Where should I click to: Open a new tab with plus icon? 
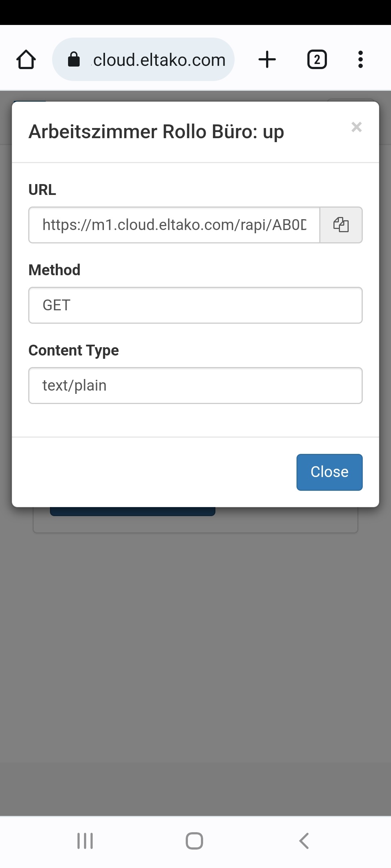coord(267,60)
